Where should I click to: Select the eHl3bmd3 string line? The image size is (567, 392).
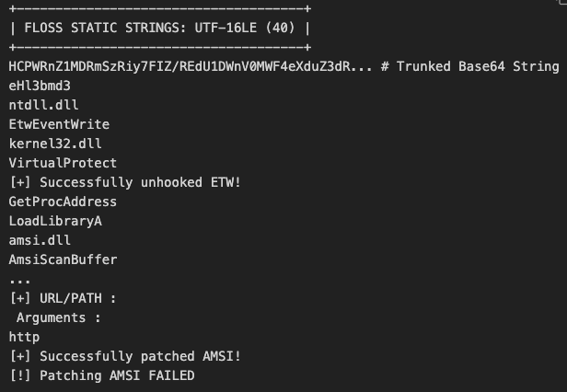click(x=40, y=86)
